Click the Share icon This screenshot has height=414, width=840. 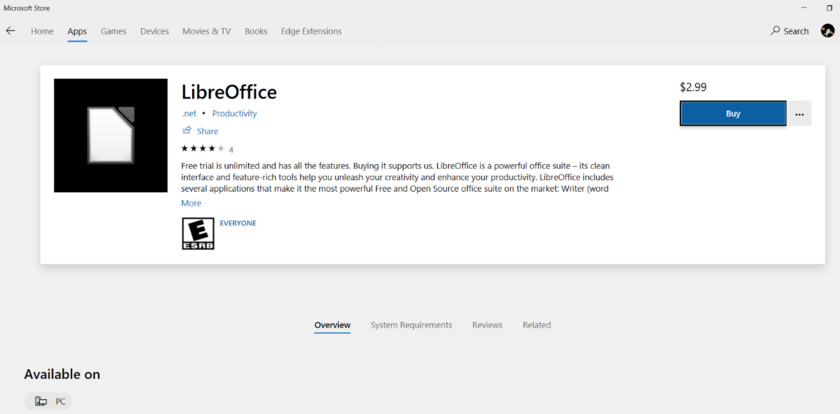(x=187, y=131)
